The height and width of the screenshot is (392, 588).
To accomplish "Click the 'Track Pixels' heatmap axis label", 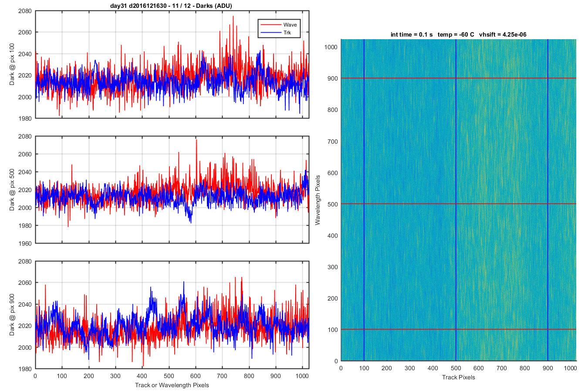I will click(459, 377).
